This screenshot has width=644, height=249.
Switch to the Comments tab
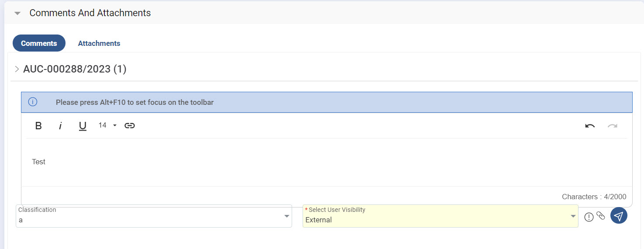pos(39,43)
